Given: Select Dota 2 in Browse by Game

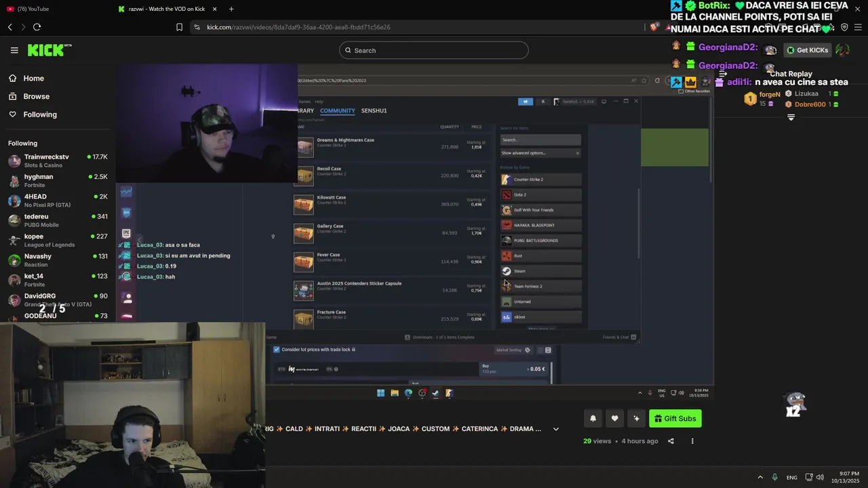Looking at the screenshot, I should 540,195.
